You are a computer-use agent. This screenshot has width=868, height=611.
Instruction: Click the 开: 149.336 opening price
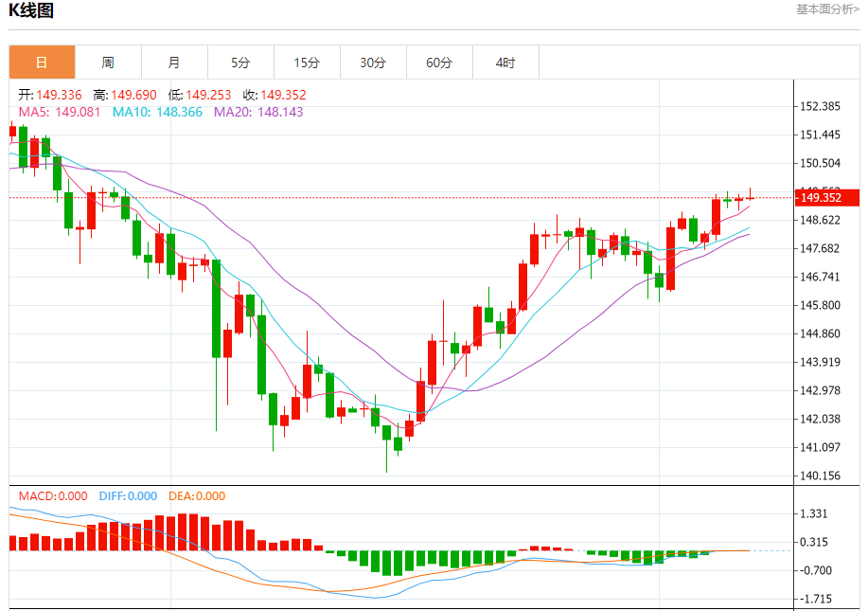(50, 95)
